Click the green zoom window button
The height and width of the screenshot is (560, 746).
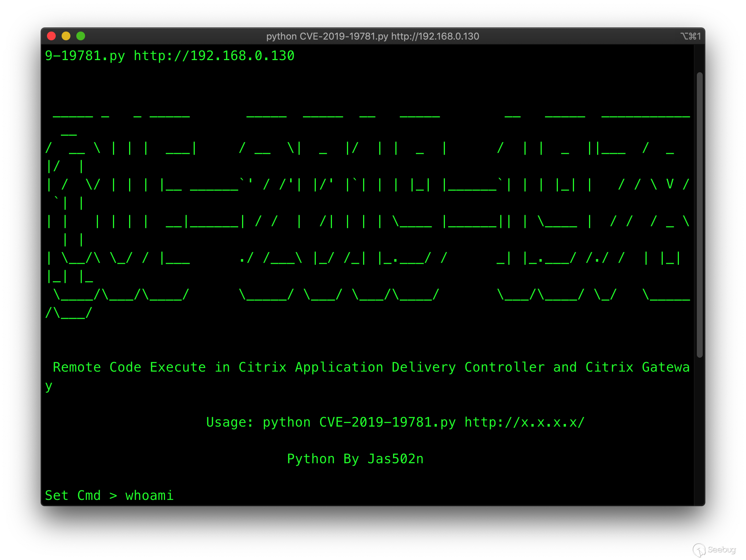tap(81, 36)
